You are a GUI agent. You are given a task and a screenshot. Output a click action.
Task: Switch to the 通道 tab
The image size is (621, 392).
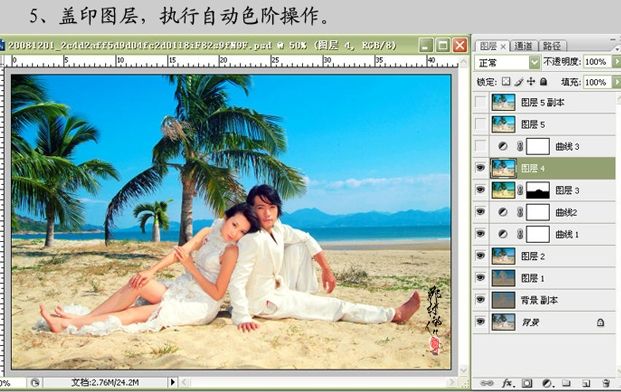523,46
